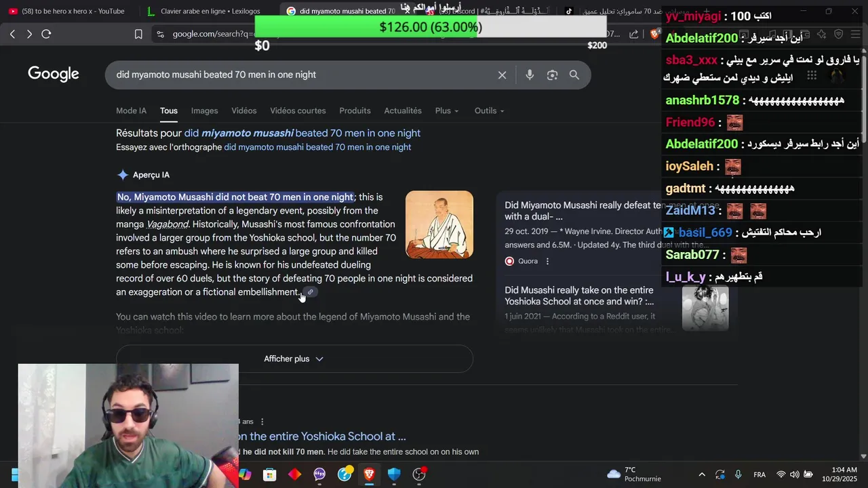The image size is (868, 488).
Task: Open Copilot icon in taskbar
Action: coord(245,474)
